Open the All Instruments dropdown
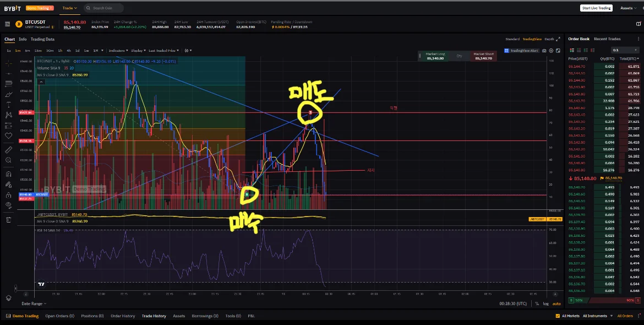The image size is (644, 325). tap(598, 316)
